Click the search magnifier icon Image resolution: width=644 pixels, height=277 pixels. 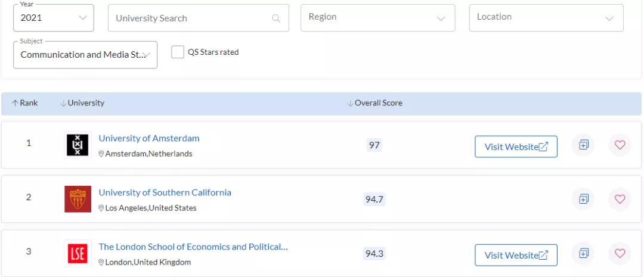(x=276, y=18)
